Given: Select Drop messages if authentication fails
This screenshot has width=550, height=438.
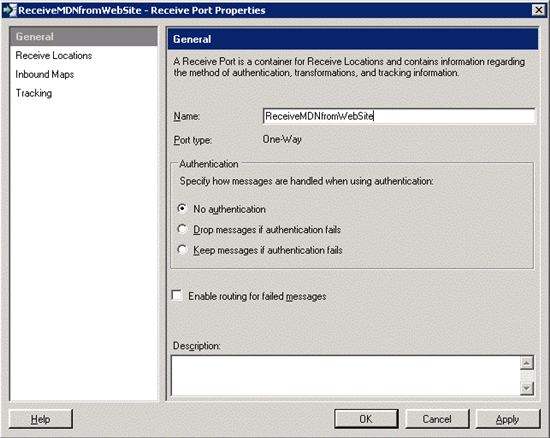Looking at the screenshot, I should coord(182,229).
